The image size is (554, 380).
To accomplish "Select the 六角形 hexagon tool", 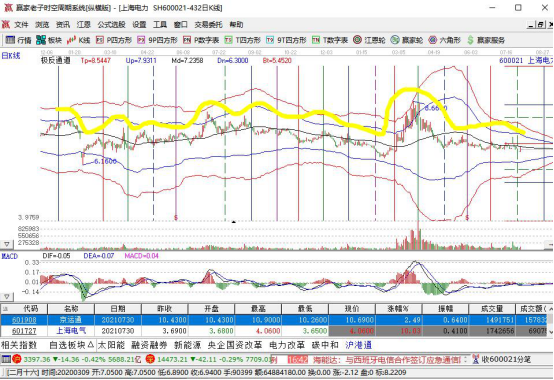I will [x=444, y=40].
